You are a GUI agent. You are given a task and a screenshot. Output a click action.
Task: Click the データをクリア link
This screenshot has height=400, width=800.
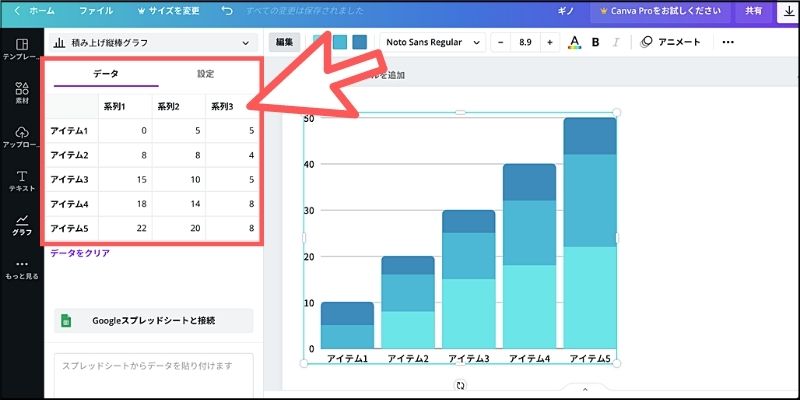(80, 253)
